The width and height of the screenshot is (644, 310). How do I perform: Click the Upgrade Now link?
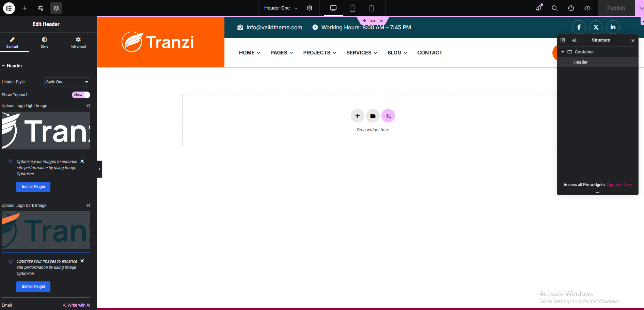click(x=619, y=185)
